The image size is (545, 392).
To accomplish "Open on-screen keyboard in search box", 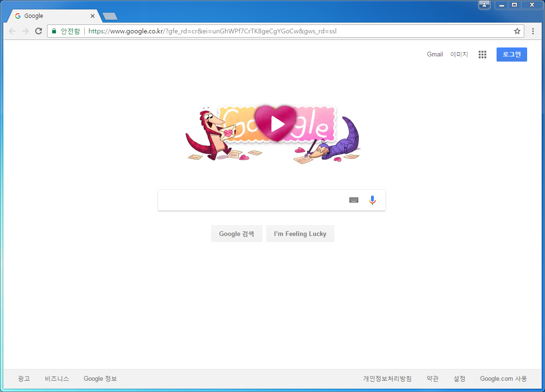I will click(354, 200).
